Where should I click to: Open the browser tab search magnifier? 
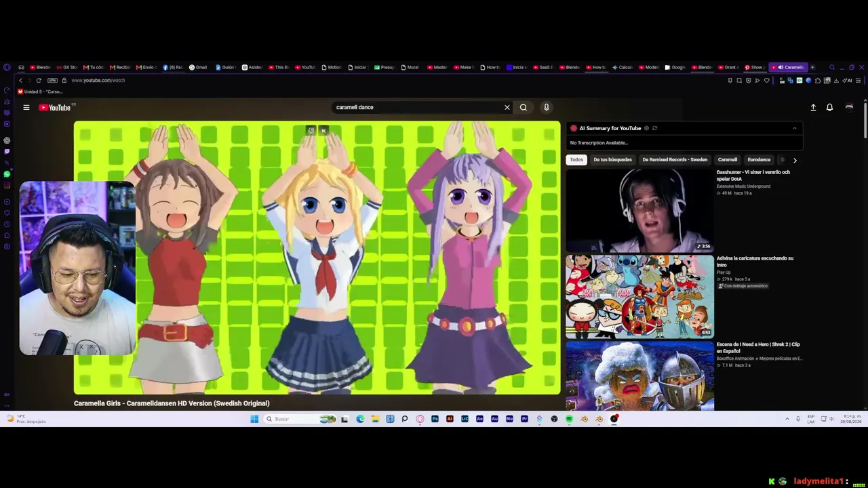click(x=832, y=67)
